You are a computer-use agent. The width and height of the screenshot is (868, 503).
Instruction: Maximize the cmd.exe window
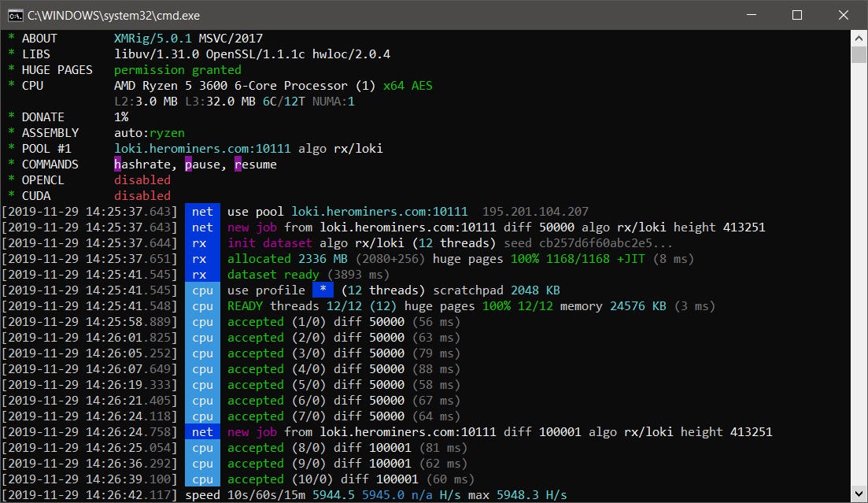[797, 15]
